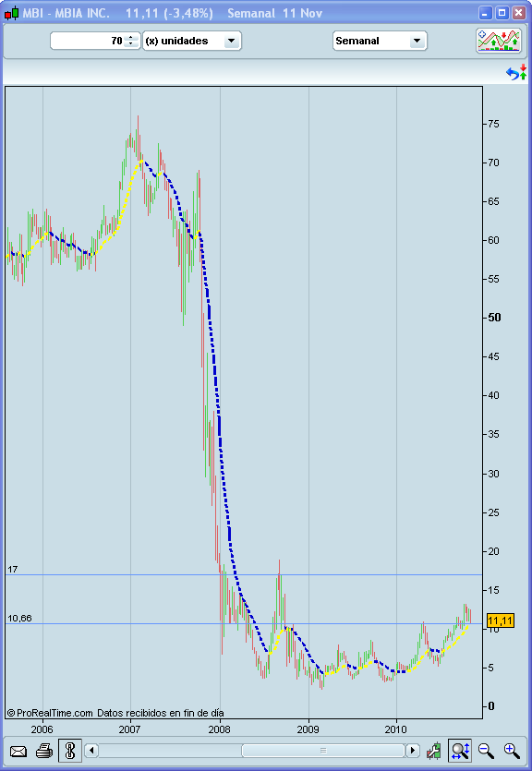
Task: Click the "MBI - MBIA INC." title text
Action: click(66, 13)
